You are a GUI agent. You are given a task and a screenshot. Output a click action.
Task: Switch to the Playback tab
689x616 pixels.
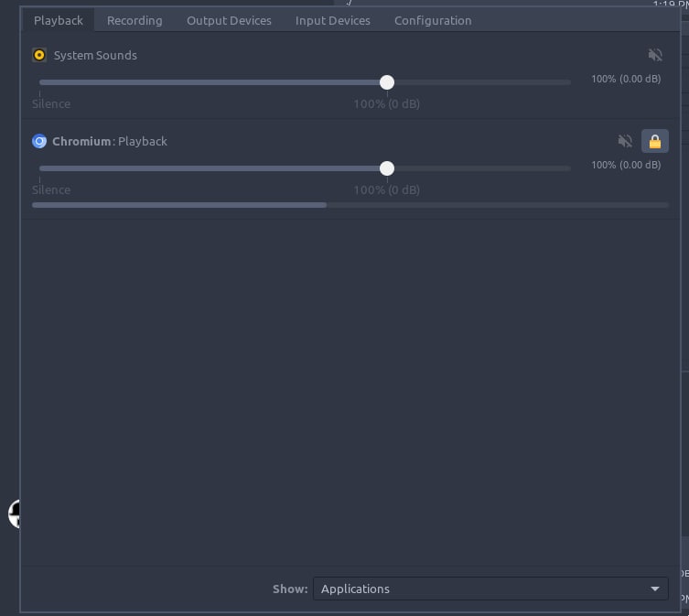pyautogui.click(x=58, y=21)
